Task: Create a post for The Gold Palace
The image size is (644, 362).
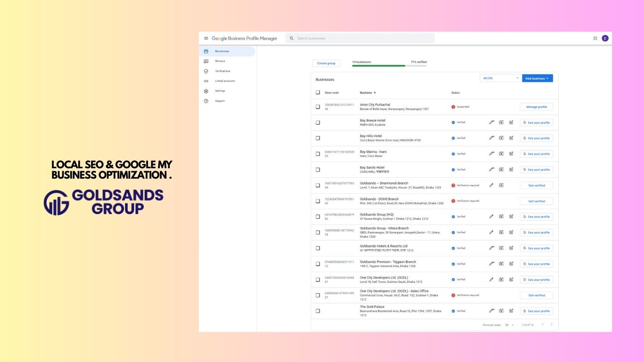Action: pyautogui.click(x=511, y=311)
